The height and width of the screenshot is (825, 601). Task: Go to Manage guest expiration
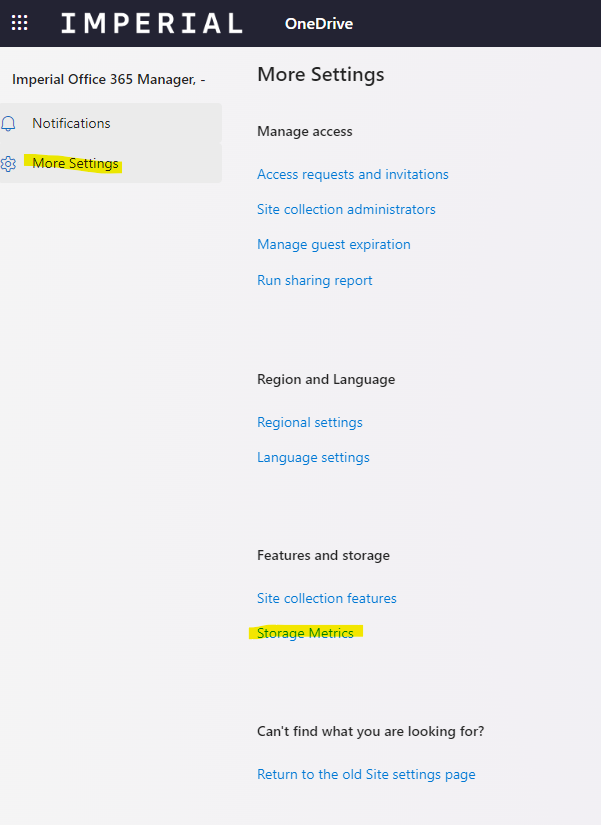coord(333,245)
